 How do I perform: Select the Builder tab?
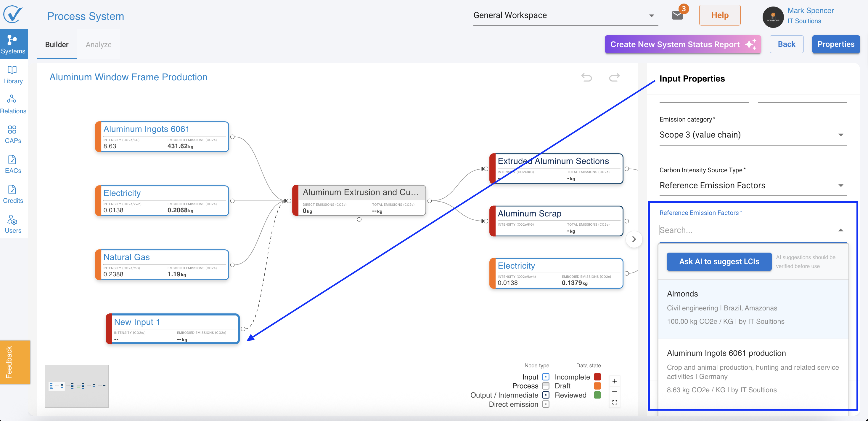pos(57,44)
